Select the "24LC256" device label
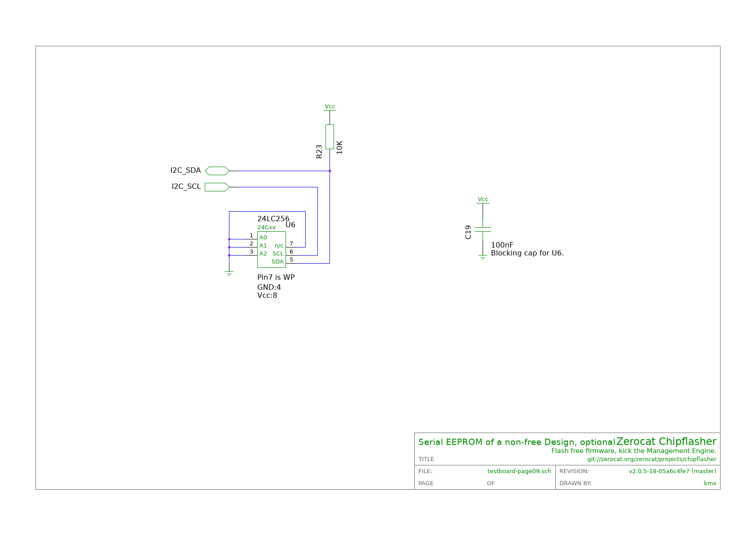Image resolution: width=756 pixels, height=535 pixels. point(273,219)
